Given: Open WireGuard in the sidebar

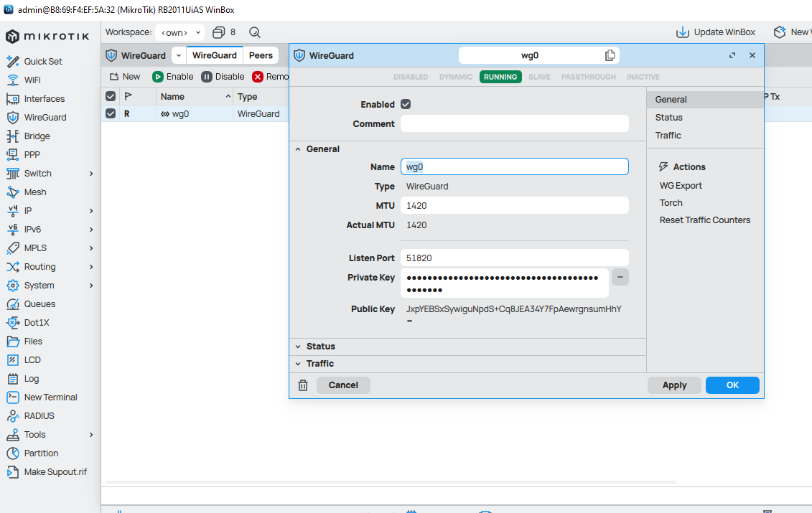Looking at the screenshot, I should (x=36, y=117).
